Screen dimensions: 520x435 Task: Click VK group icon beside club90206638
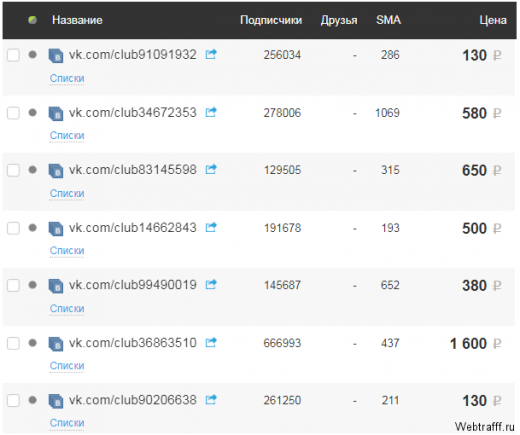pyautogui.click(x=56, y=401)
